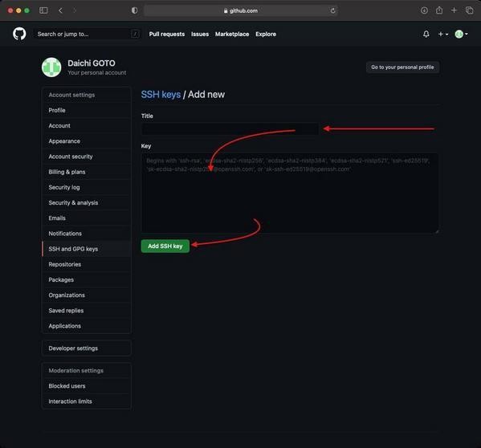This screenshot has width=481, height=448.
Task: Open the notifications bell
Action: pyautogui.click(x=426, y=34)
